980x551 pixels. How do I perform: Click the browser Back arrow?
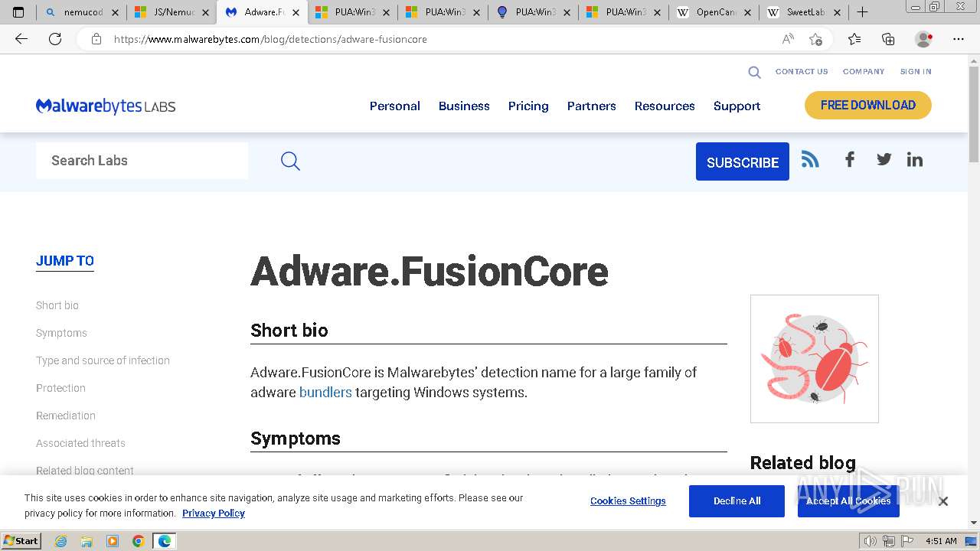click(21, 39)
